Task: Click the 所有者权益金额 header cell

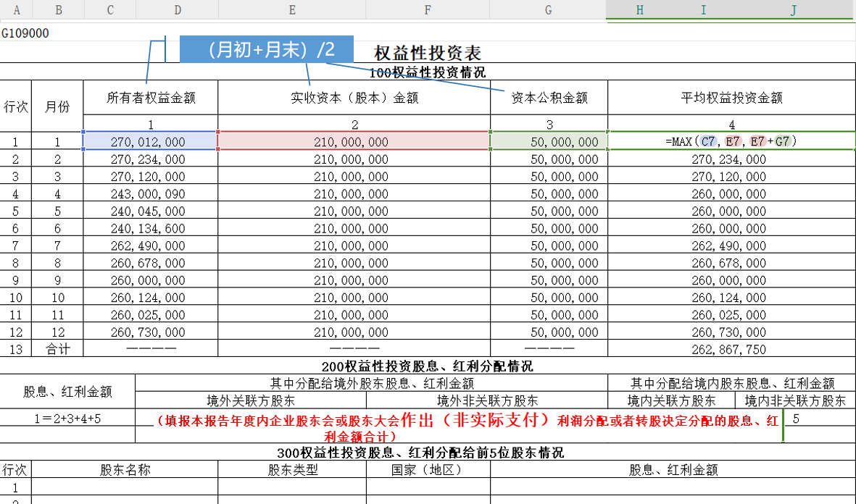Action: [151, 98]
